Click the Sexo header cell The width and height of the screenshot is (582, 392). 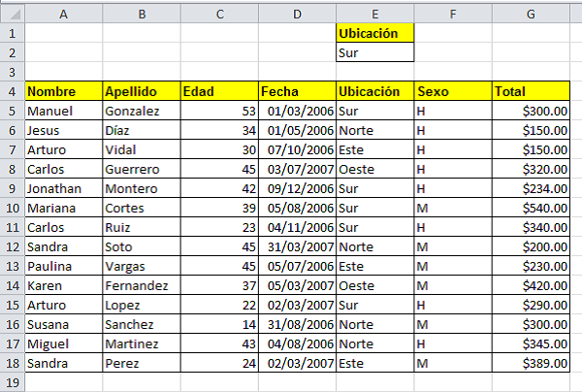tap(453, 91)
